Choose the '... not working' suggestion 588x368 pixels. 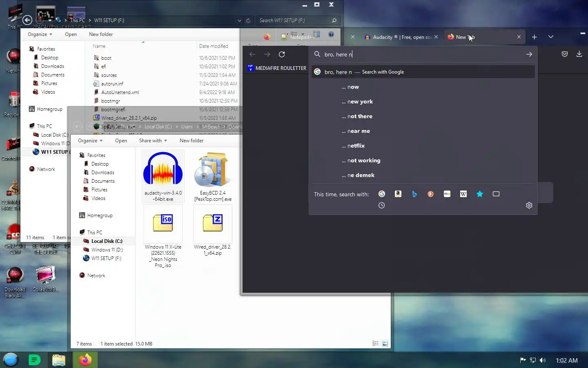tap(423, 160)
